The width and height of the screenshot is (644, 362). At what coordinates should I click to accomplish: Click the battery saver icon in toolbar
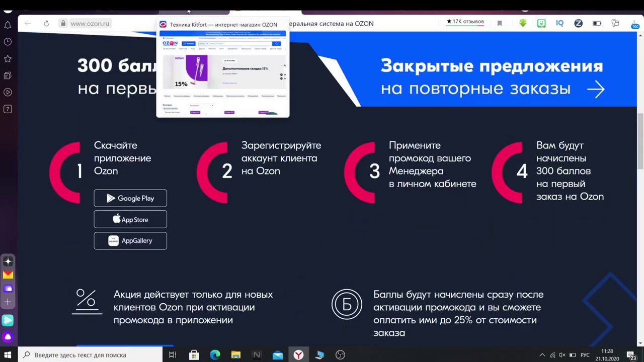click(597, 24)
